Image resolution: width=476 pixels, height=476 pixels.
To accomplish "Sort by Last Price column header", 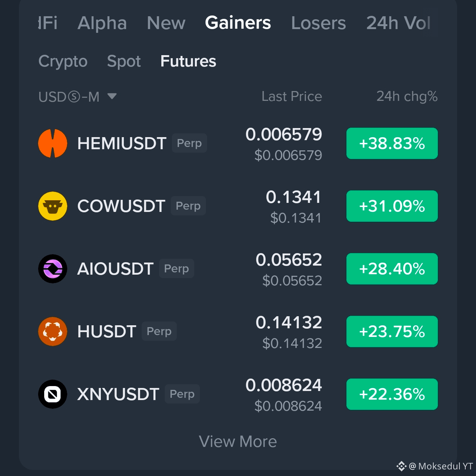I will coord(292,97).
